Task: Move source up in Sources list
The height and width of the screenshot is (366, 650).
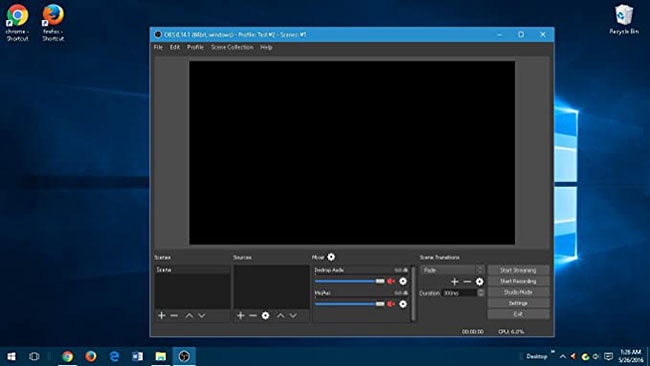Action: pos(281,315)
